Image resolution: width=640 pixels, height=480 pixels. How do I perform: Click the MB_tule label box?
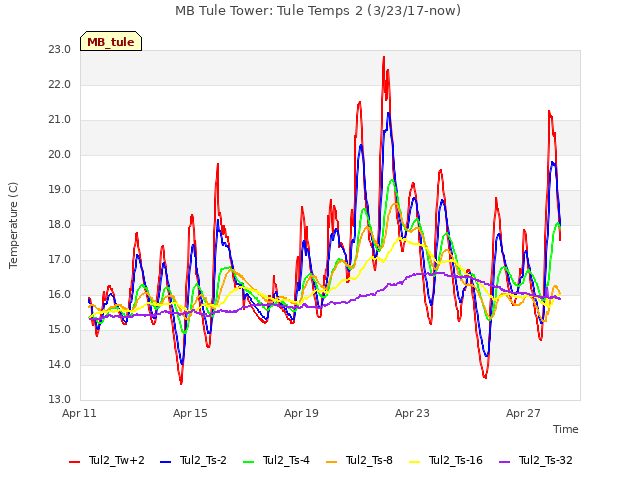111,41
